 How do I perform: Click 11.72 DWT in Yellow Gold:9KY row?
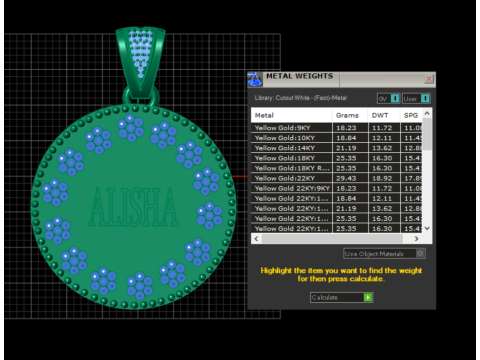(x=382, y=128)
